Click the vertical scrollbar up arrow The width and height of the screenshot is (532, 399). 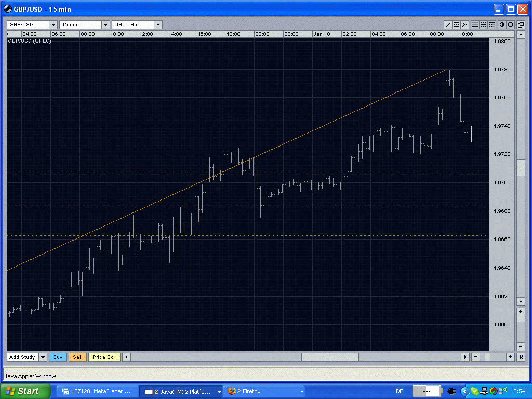click(x=521, y=34)
